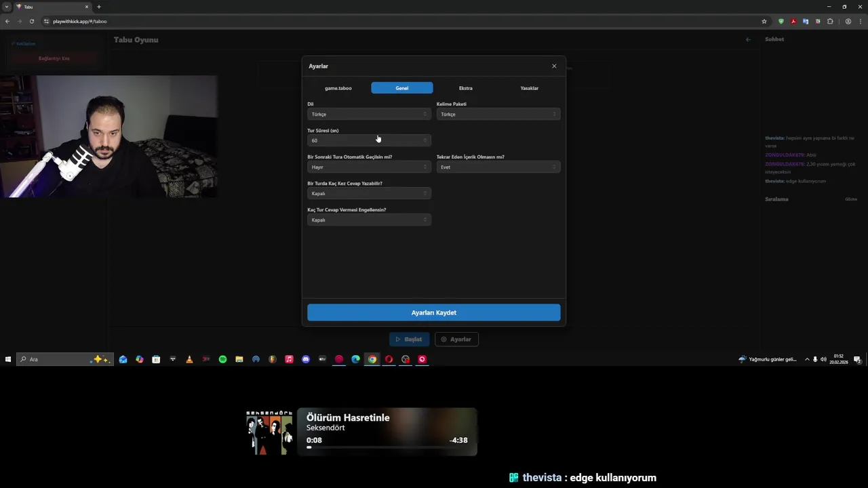Click the browser back button
This screenshot has width=868, height=488.
[7, 21]
